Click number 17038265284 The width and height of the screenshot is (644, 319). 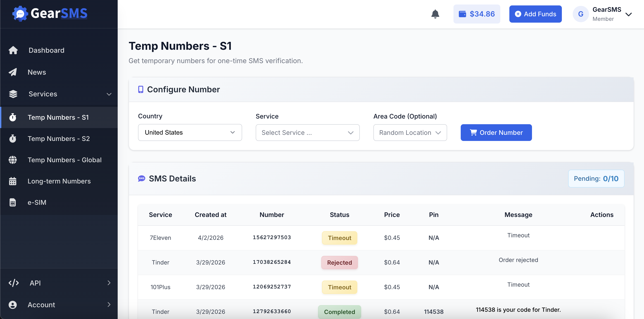pyautogui.click(x=272, y=262)
